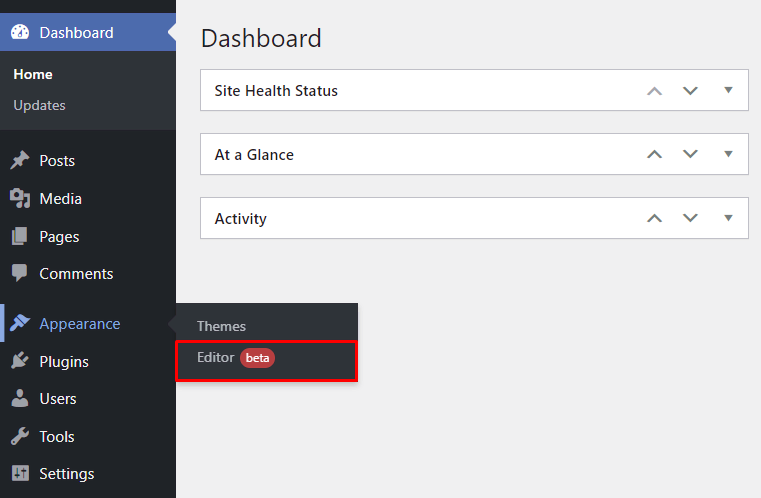Click the Users person icon

20,399
